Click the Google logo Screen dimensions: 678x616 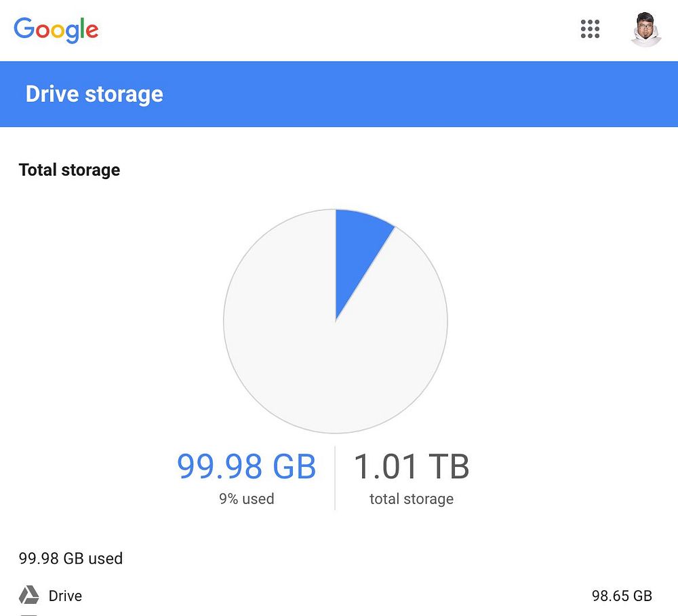pos(56,30)
